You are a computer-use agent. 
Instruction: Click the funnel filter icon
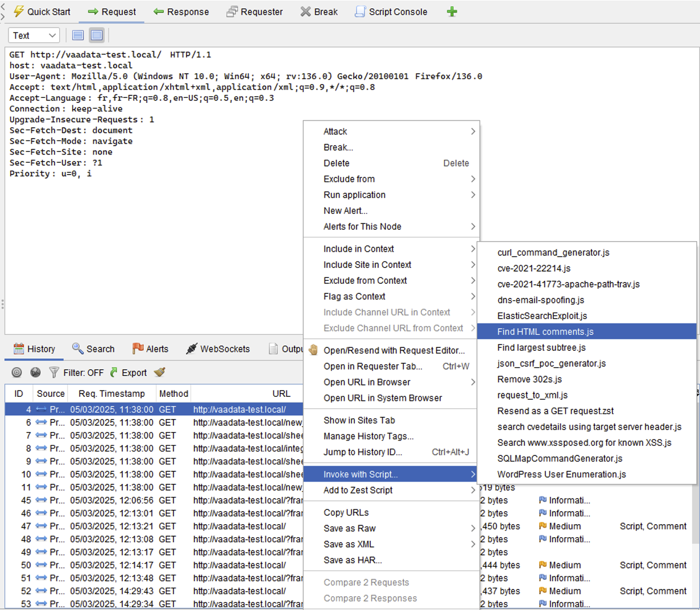54,372
